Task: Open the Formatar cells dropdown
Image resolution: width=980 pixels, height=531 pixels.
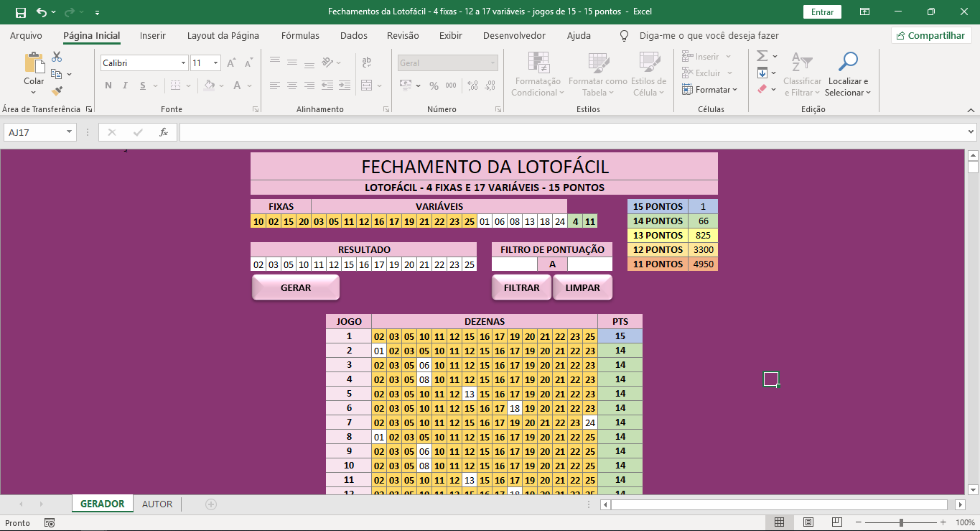Action: (x=709, y=90)
